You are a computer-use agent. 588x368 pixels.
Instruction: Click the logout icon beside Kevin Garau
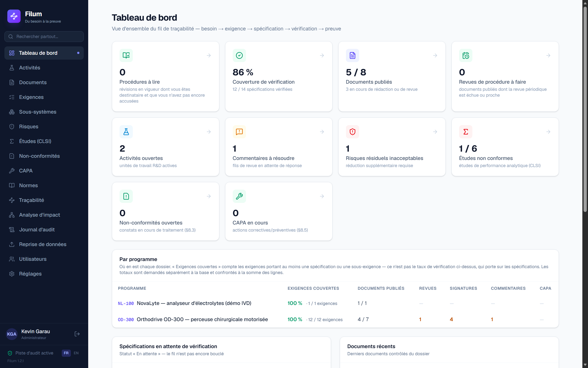pyautogui.click(x=77, y=334)
